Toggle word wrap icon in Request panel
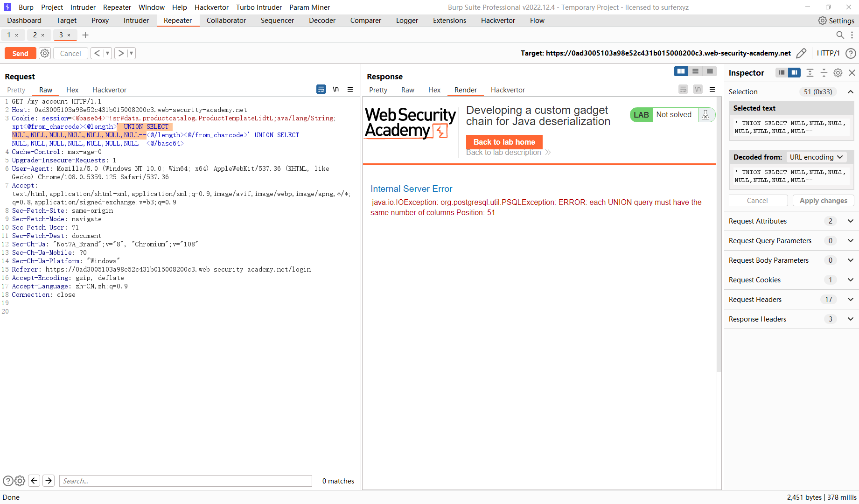Viewport: 859px width, 504px height. click(x=321, y=89)
